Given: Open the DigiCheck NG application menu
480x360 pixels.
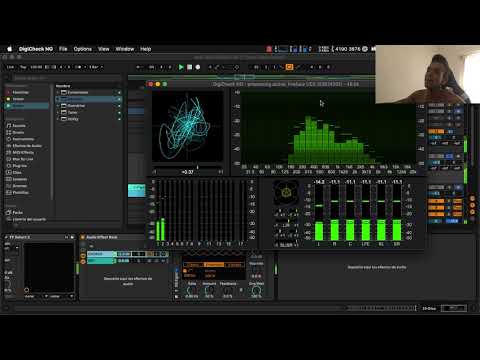Looking at the screenshot, I should tap(36, 49).
